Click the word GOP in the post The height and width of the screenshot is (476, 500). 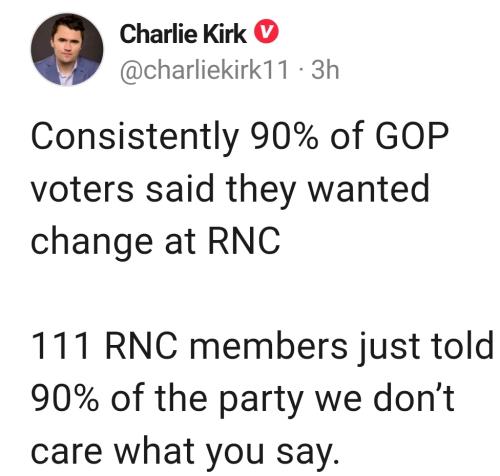[x=412, y=136]
